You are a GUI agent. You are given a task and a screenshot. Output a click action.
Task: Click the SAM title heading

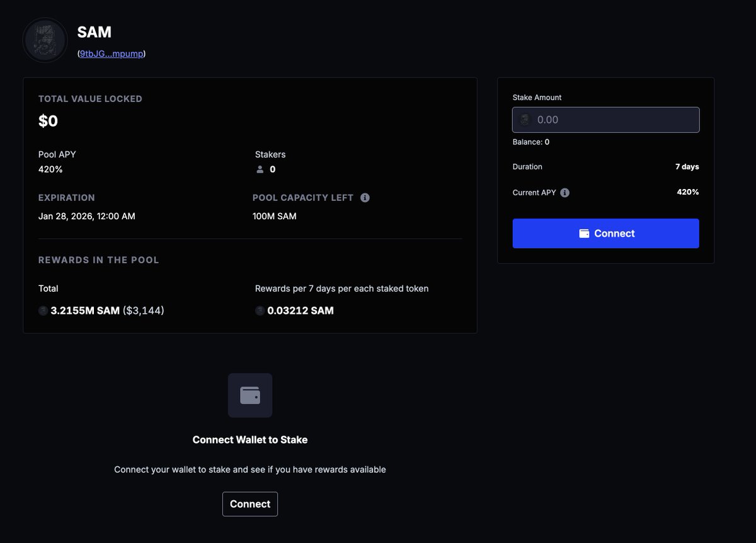coord(94,31)
